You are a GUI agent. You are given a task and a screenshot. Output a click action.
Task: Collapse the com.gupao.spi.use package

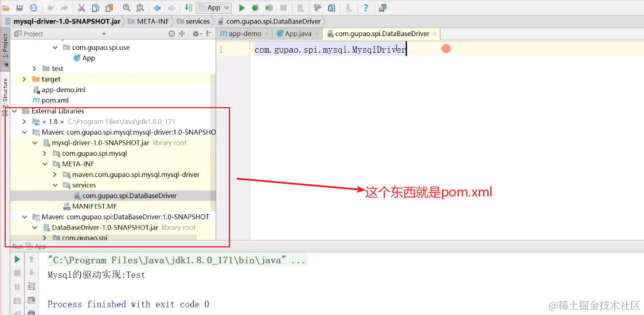tap(56, 48)
